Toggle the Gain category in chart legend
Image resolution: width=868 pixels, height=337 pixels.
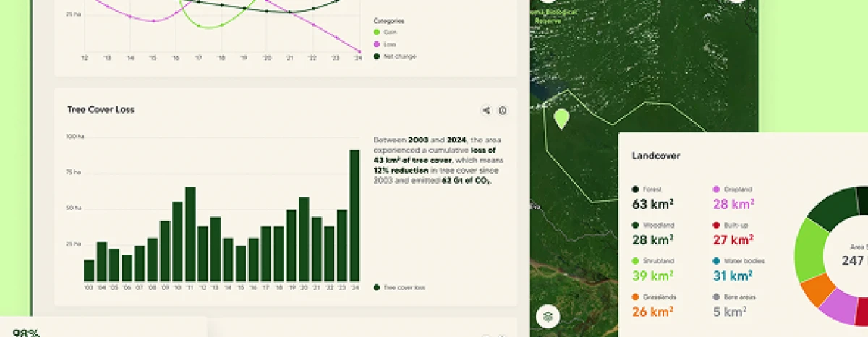coord(389,33)
